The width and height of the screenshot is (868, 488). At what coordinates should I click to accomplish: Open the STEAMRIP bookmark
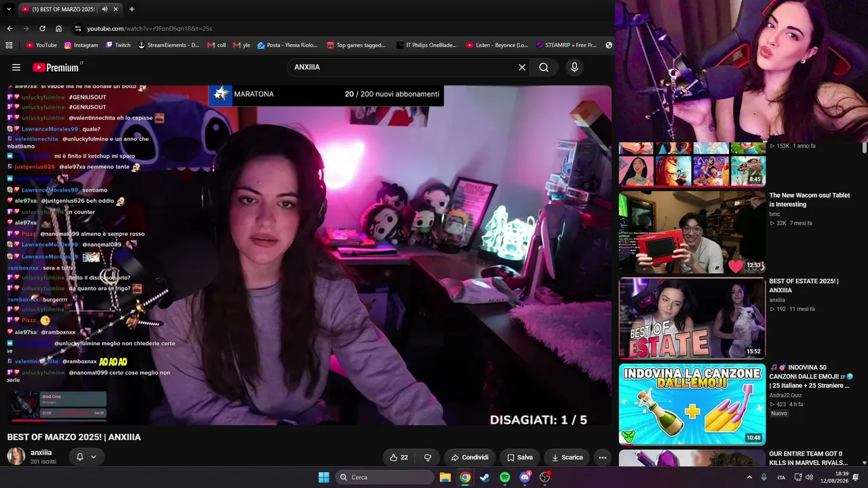[x=566, y=45]
